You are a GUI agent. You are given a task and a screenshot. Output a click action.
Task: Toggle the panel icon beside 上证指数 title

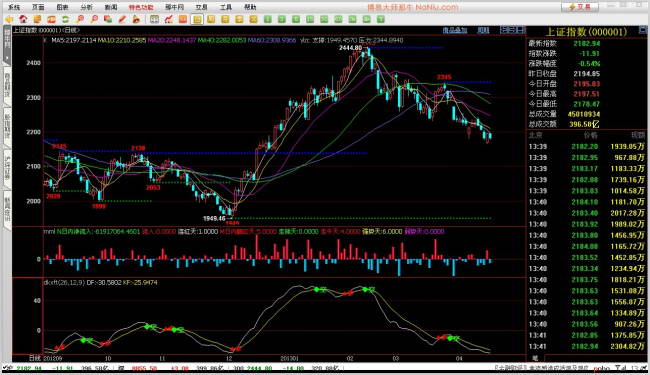coord(643,30)
